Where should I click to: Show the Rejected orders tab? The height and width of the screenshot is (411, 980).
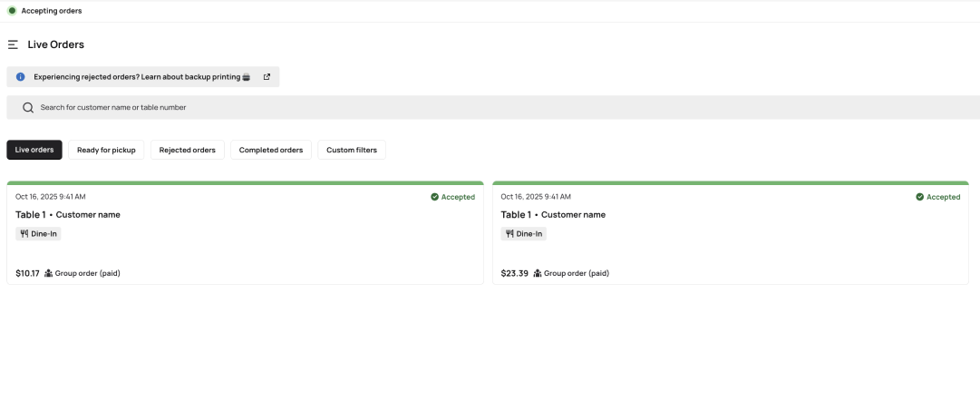pos(187,150)
